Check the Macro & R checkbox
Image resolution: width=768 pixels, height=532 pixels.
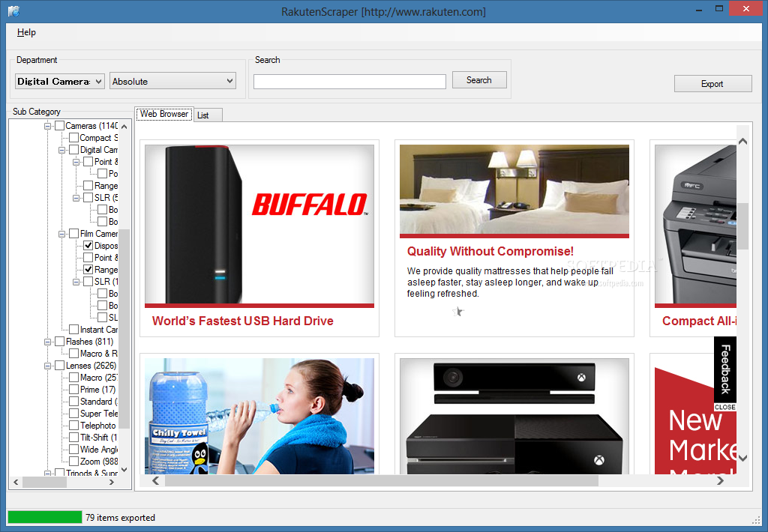pos(74,354)
